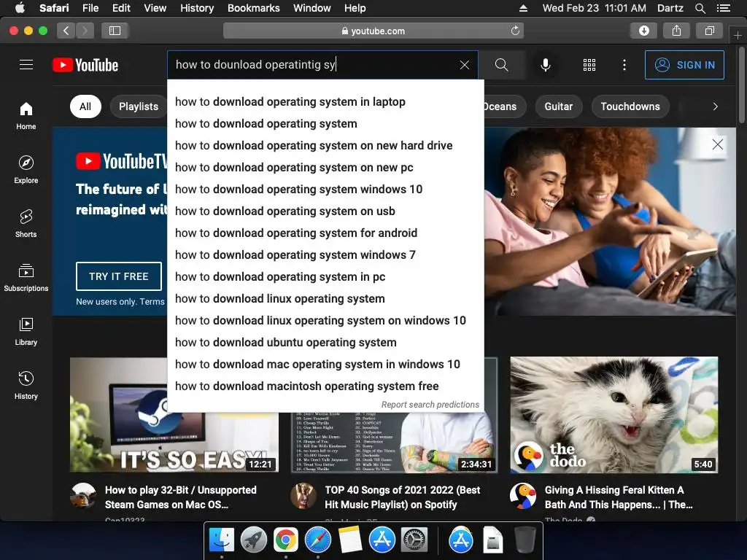The image size is (747, 560).
Task: Select the Touchdowns filter chip
Action: tap(630, 106)
